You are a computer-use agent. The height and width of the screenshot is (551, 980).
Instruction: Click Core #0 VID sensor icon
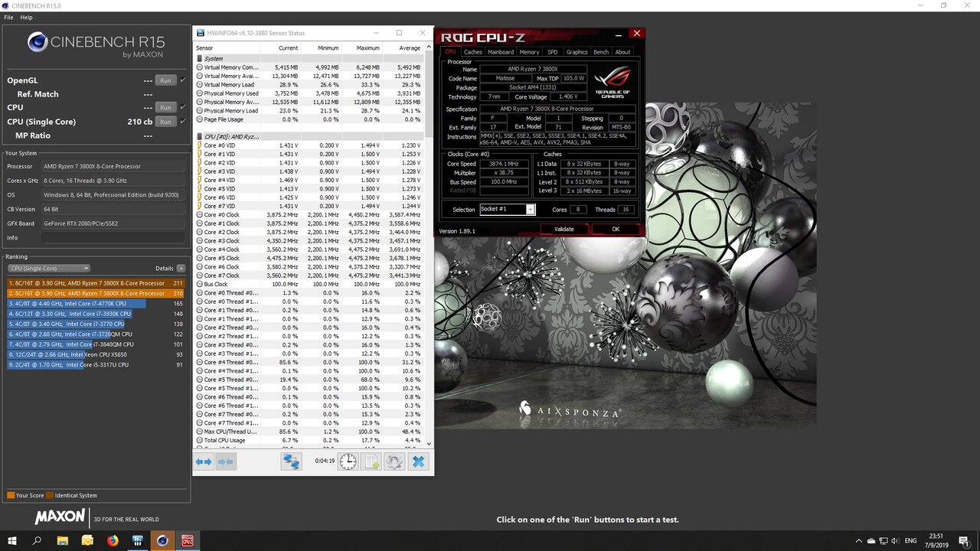[x=200, y=145]
